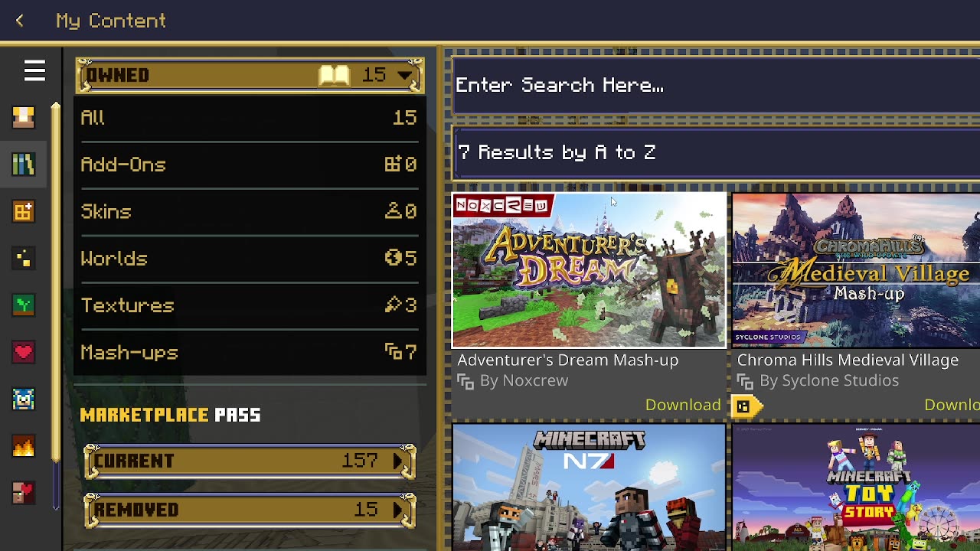Open the hamburger menu in the sidebar
The image size is (980, 551).
(34, 71)
